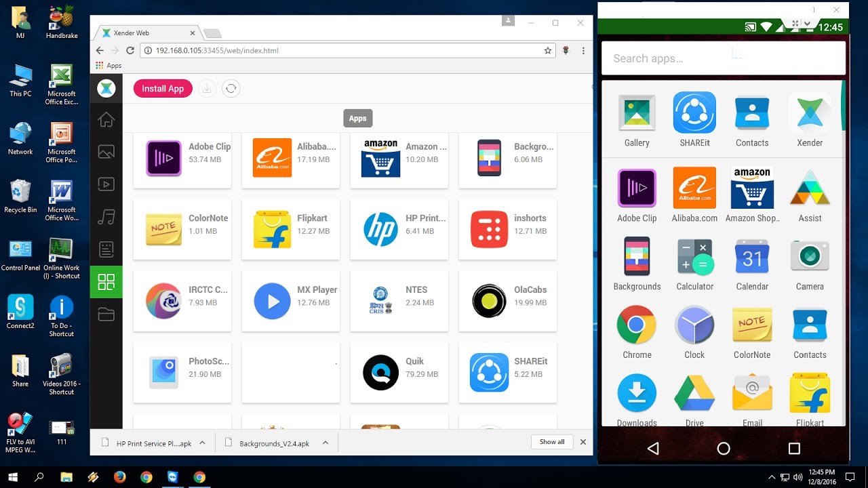Click the download icon next to Install App
868x488 pixels.
[x=208, y=89]
